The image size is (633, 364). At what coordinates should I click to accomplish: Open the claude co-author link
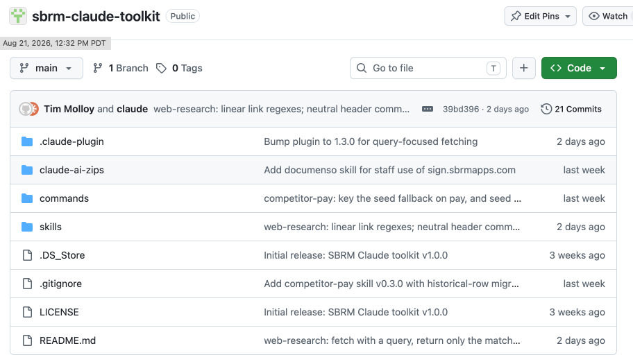coord(133,109)
